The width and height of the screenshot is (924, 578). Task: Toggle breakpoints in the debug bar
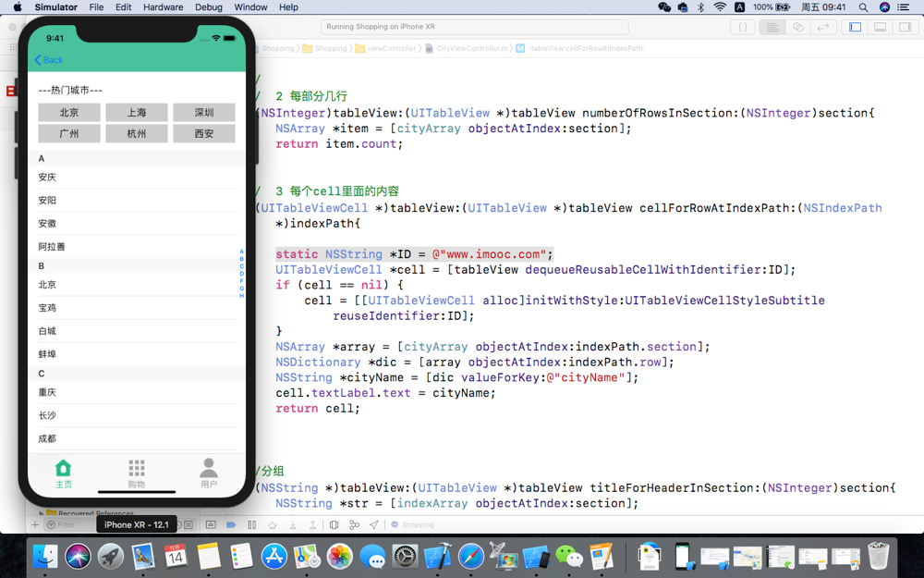point(231,524)
